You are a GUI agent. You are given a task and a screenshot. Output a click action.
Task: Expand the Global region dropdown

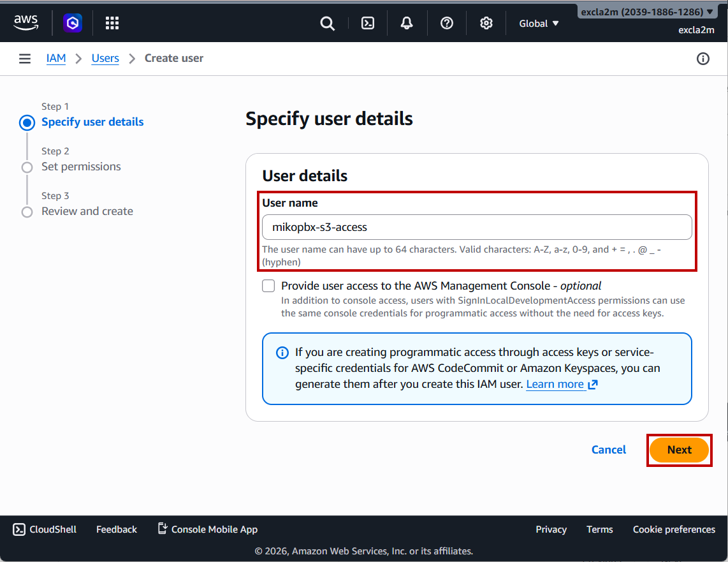(x=539, y=24)
